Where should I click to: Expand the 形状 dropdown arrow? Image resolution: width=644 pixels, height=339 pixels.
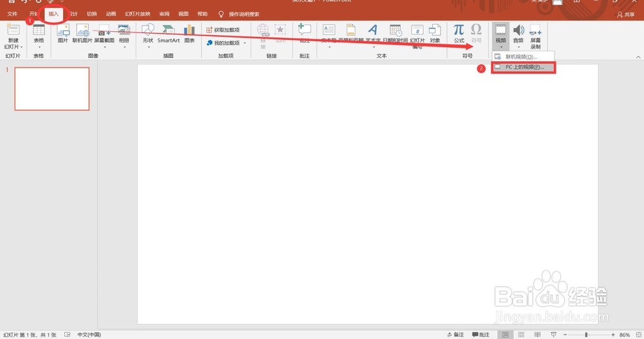(148, 47)
